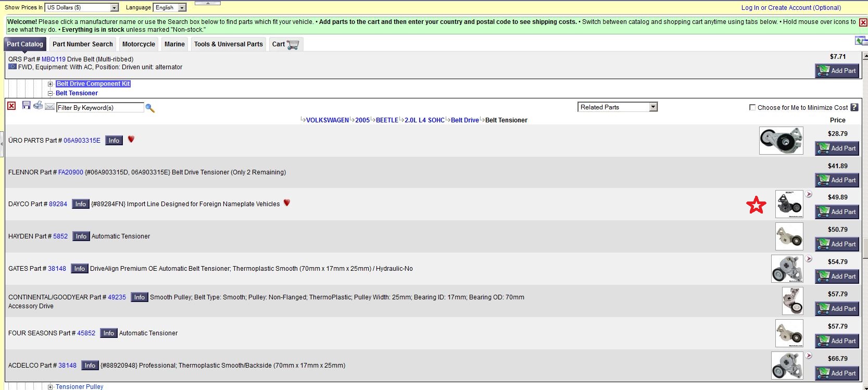Open the Marine tab
This screenshot has height=390, width=868.
point(174,44)
